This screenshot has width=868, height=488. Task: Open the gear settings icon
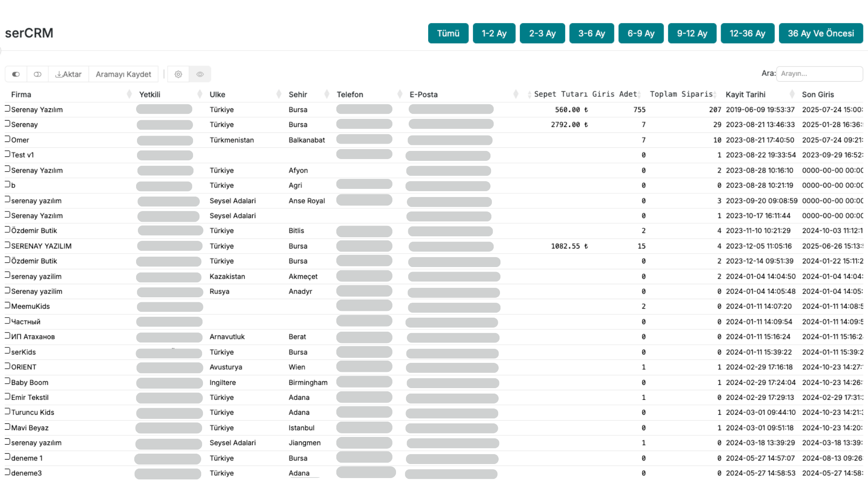tap(178, 74)
